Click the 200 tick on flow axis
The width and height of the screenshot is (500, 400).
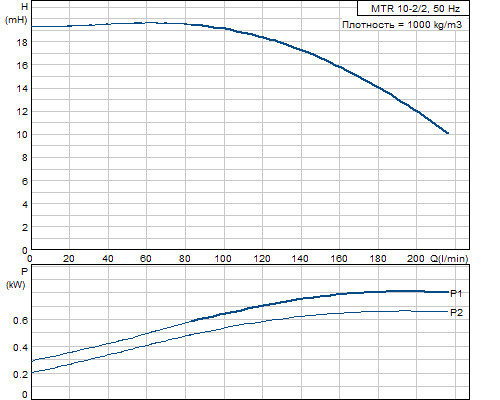coord(416,258)
